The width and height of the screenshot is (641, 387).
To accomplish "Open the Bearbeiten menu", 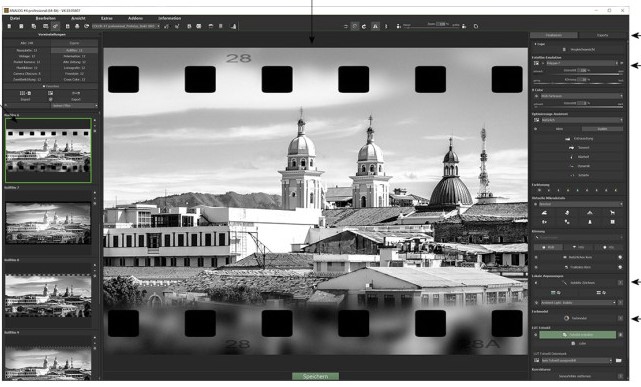I will click(x=45, y=18).
